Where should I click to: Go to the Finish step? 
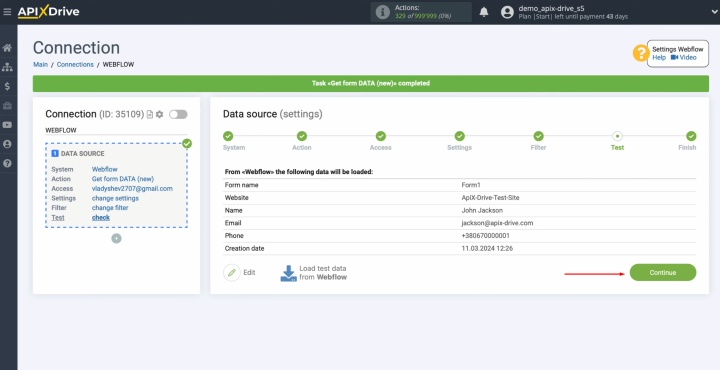[691, 136]
